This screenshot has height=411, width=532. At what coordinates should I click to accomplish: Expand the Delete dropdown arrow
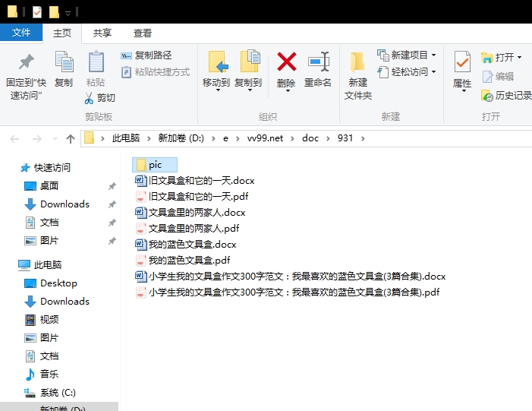(x=288, y=90)
